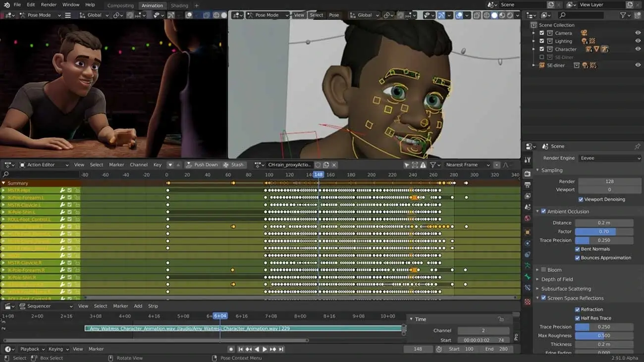Open the filter funnel icon in the Outliner
The height and width of the screenshot is (362, 644).
[623, 15]
